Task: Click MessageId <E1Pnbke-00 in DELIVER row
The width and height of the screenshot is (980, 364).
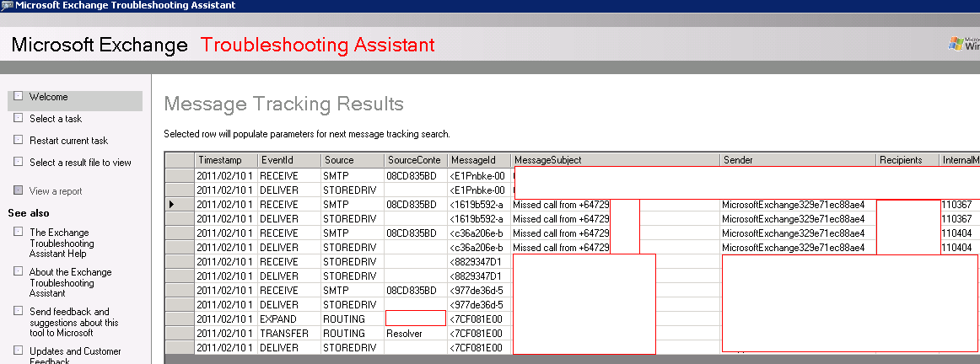Action: pos(479,190)
